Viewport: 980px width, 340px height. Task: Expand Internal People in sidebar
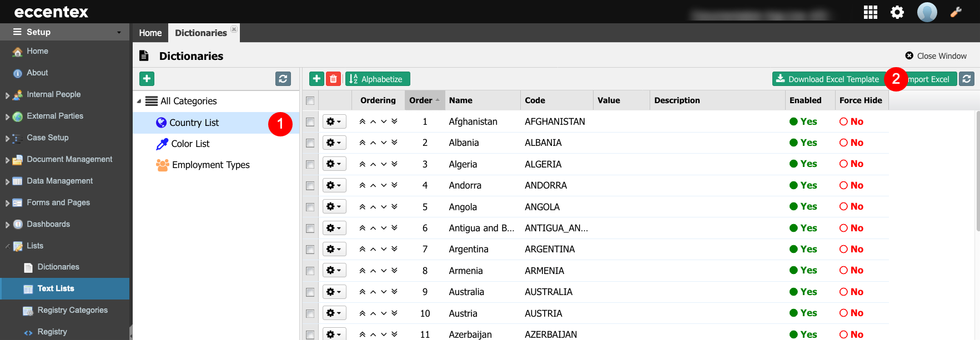pos(7,95)
